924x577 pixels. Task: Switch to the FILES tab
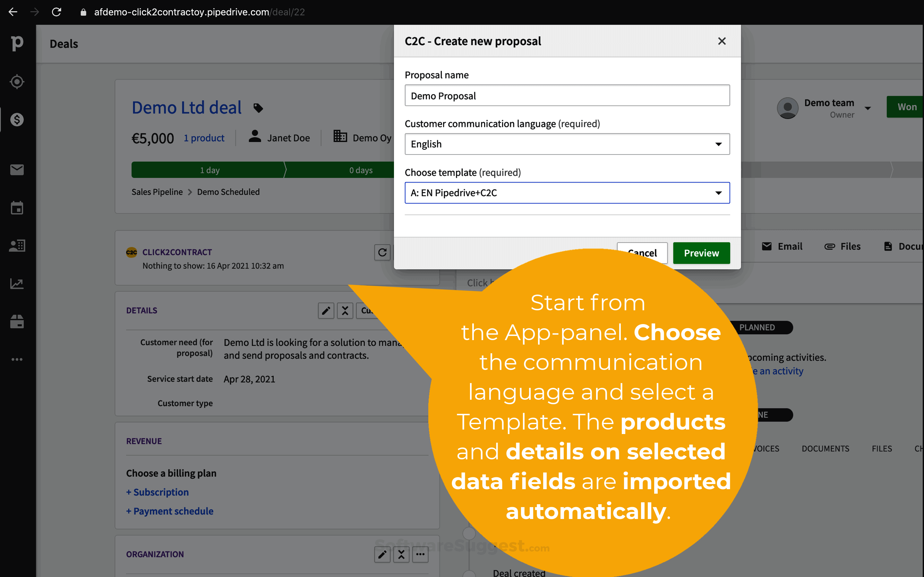pos(882,448)
